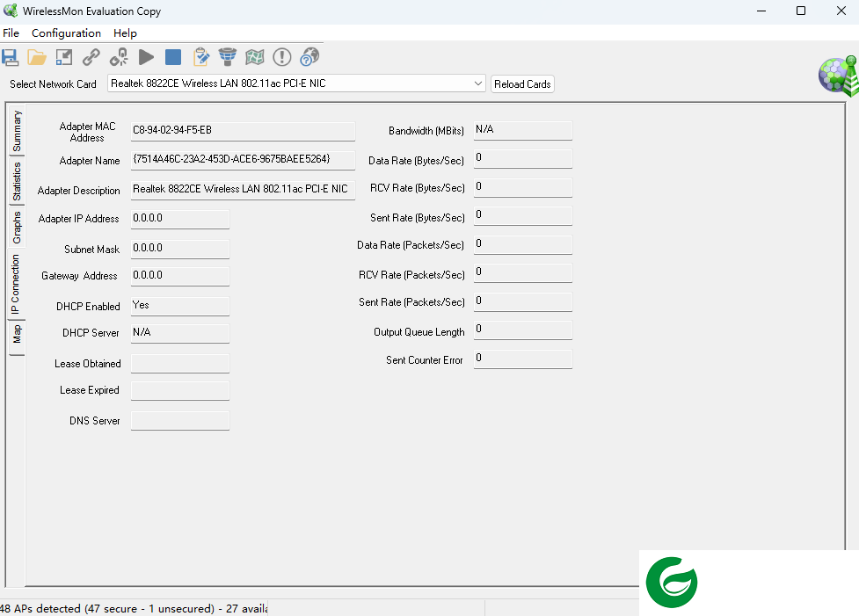The width and height of the screenshot is (859, 616).
Task: Click the Reload Cards button
Action: click(x=522, y=84)
